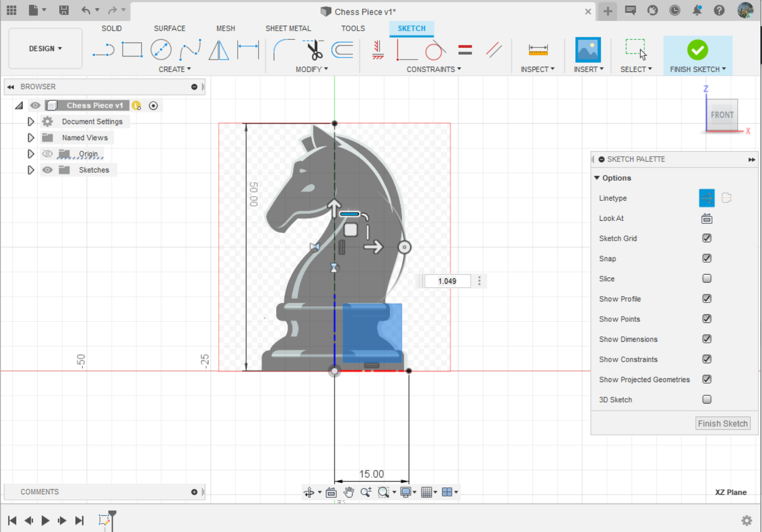
Task: Activate the Trim scissors tool
Action: [x=314, y=50]
